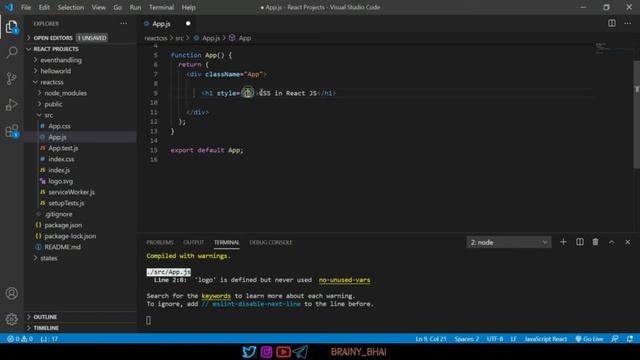This screenshot has height=360, width=640.
Task: Click the no-unused-vars link in terminal
Action: [344, 280]
